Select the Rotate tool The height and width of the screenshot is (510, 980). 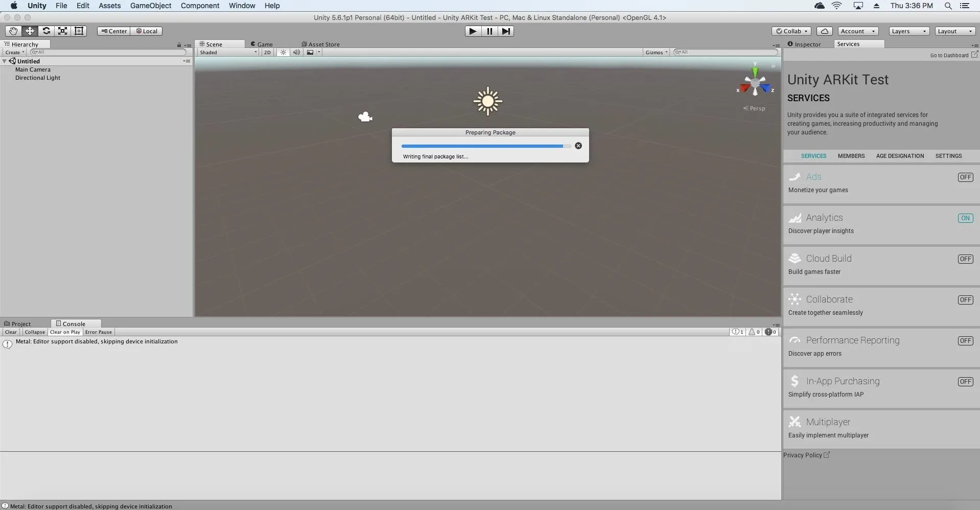click(46, 31)
